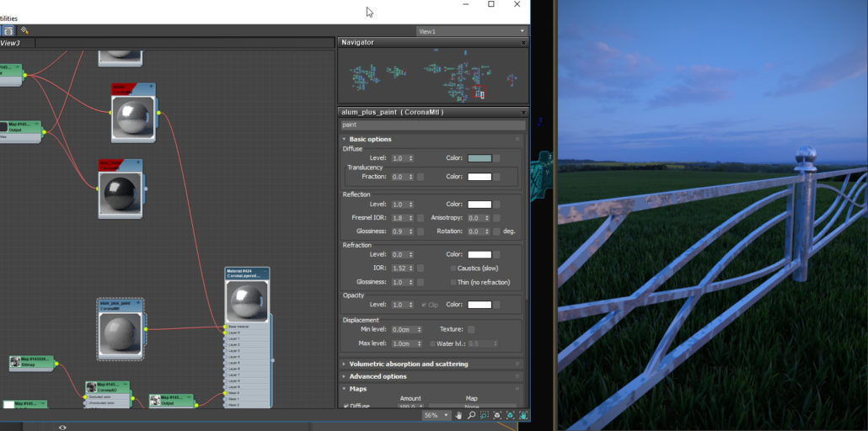Click the material name field containing paint
868x431 pixels.
[431, 125]
